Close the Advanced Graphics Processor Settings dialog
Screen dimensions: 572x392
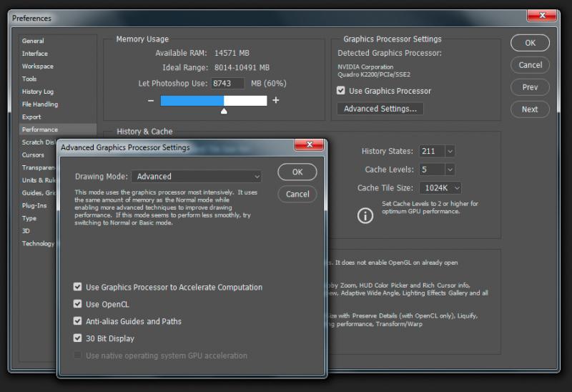point(309,144)
